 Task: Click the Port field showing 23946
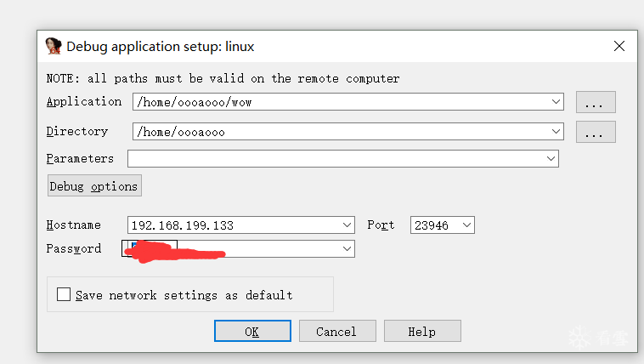(434, 225)
